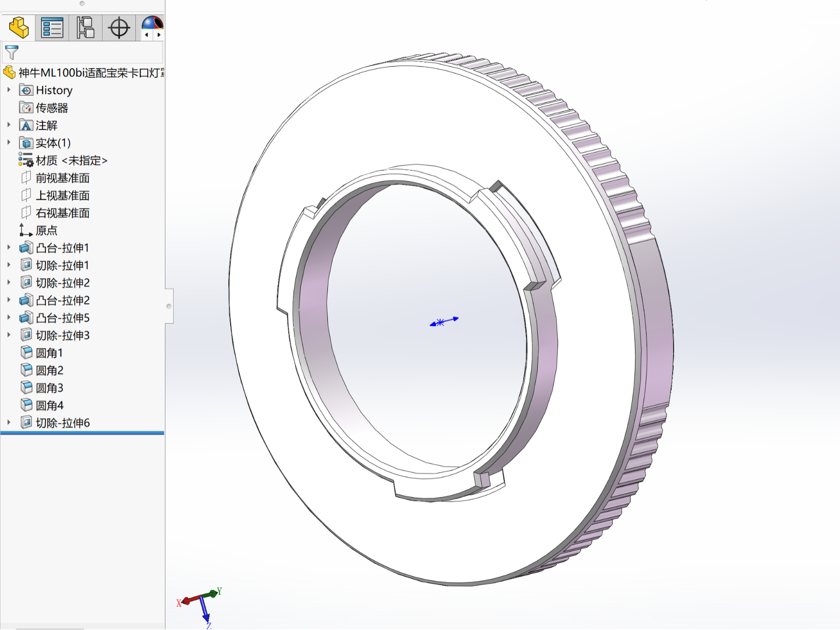Click the panel collapse handle on sidebar edge
Screen dimensions: 840x630
pyautogui.click(x=169, y=306)
